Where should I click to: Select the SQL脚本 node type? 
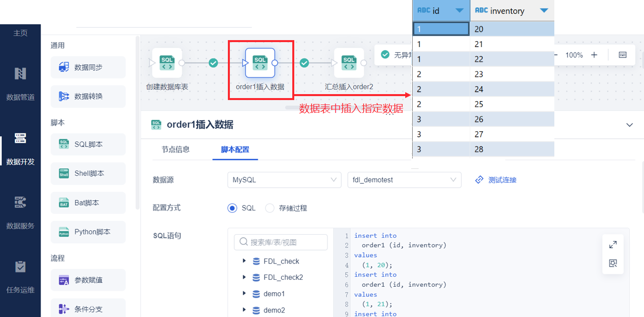point(88,144)
